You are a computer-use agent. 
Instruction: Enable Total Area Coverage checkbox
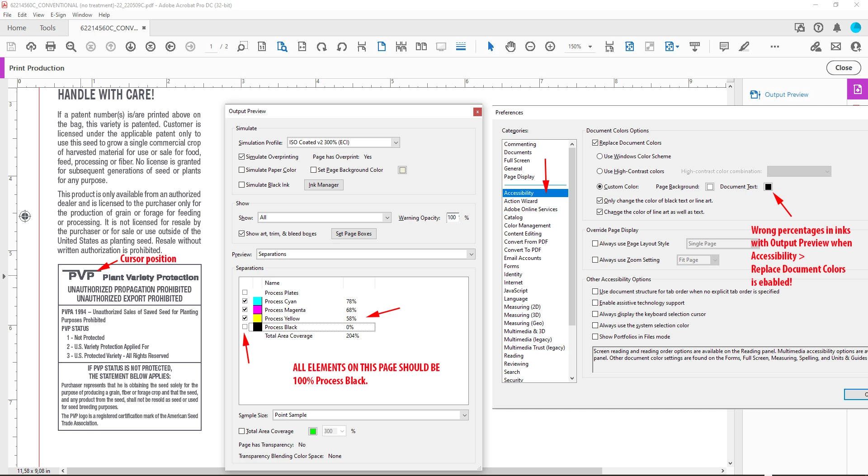[x=242, y=431]
